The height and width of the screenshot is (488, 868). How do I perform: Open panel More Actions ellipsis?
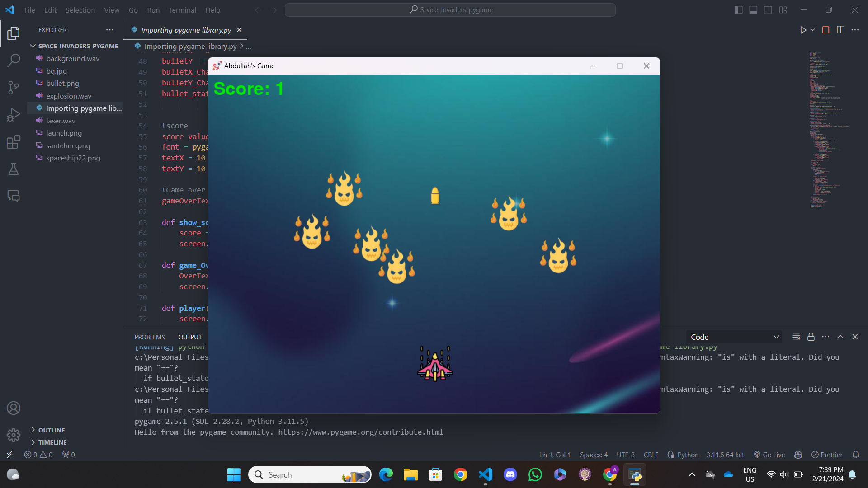826,337
